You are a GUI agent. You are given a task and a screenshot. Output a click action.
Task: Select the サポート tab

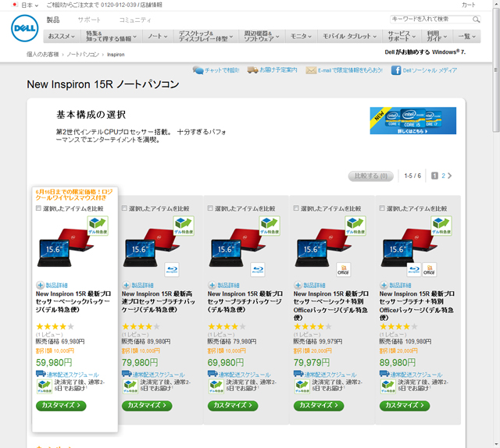89,20
